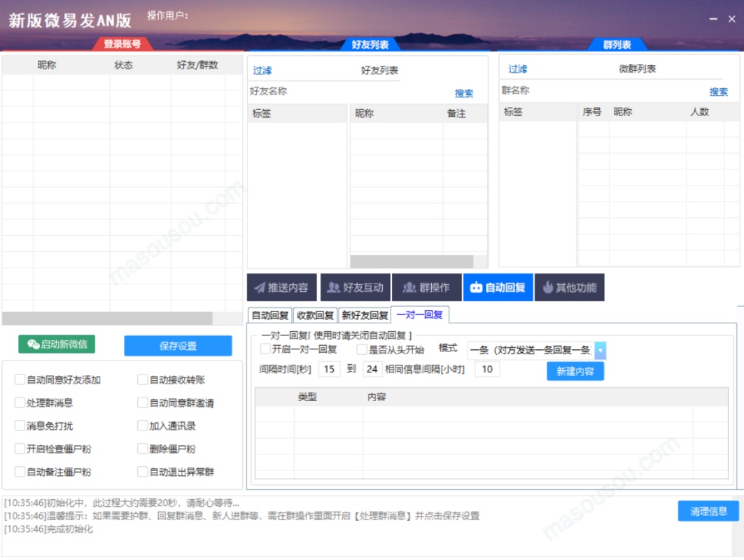Click 类型 column header in reply table
The width and height of the screenshot is (744, 560).
pos(307,397)
